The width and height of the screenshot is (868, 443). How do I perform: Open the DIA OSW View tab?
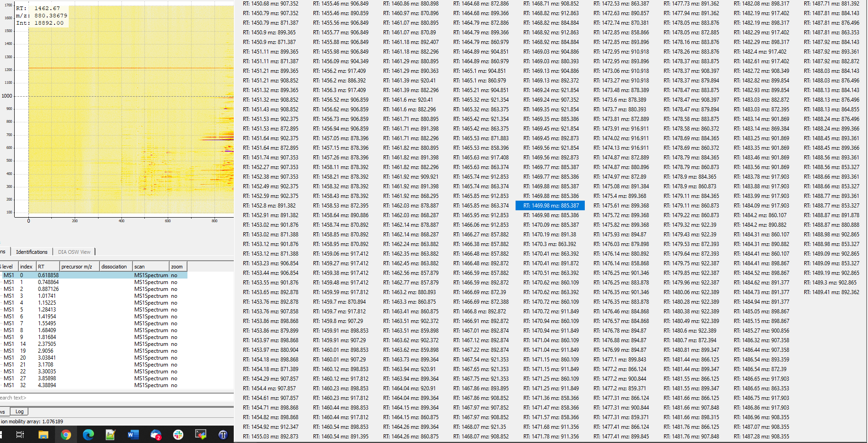click(74, 252)
